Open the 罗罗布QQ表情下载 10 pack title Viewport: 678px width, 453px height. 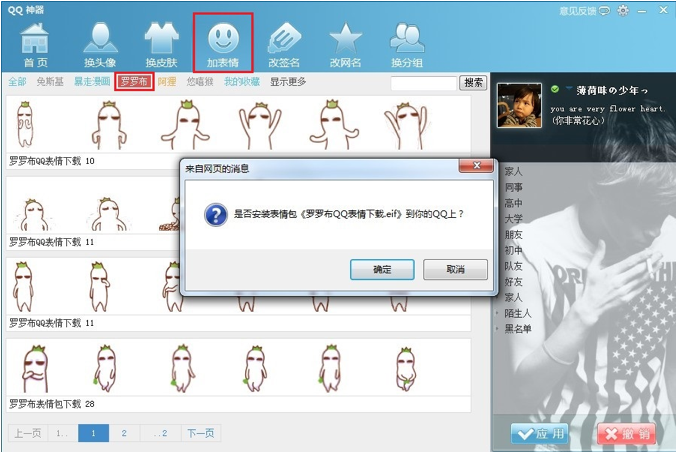point(52,161)
